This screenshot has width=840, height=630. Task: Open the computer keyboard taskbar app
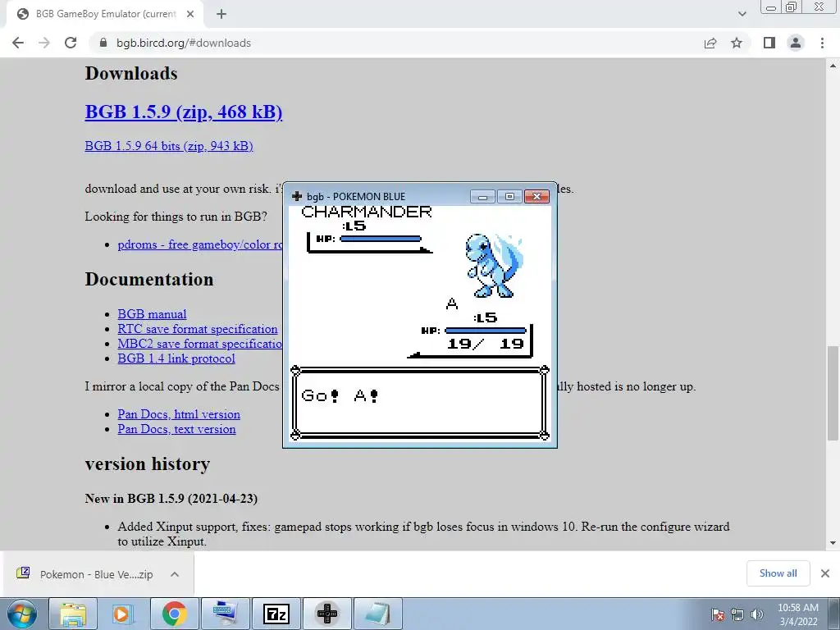tap(225, 614)
